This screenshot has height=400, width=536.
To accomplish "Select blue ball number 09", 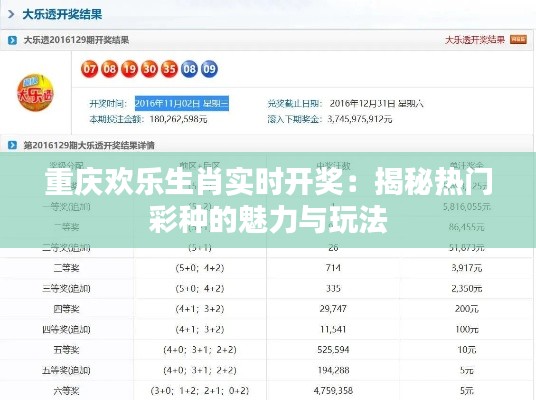I will 209,69.
